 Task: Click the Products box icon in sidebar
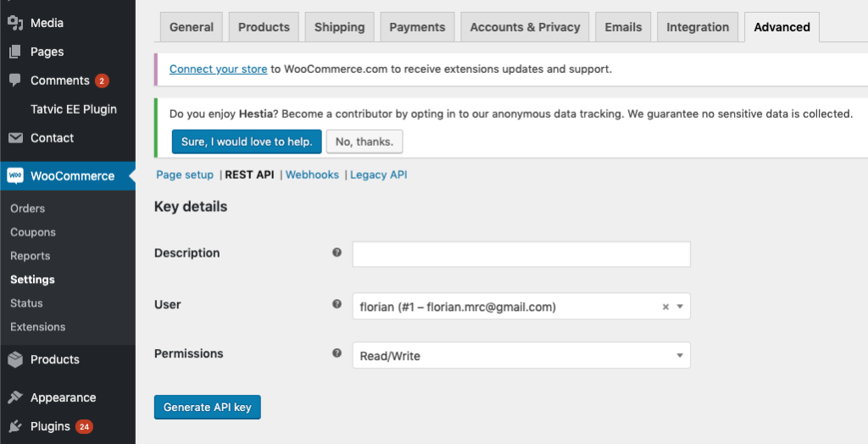click(15, 359)
